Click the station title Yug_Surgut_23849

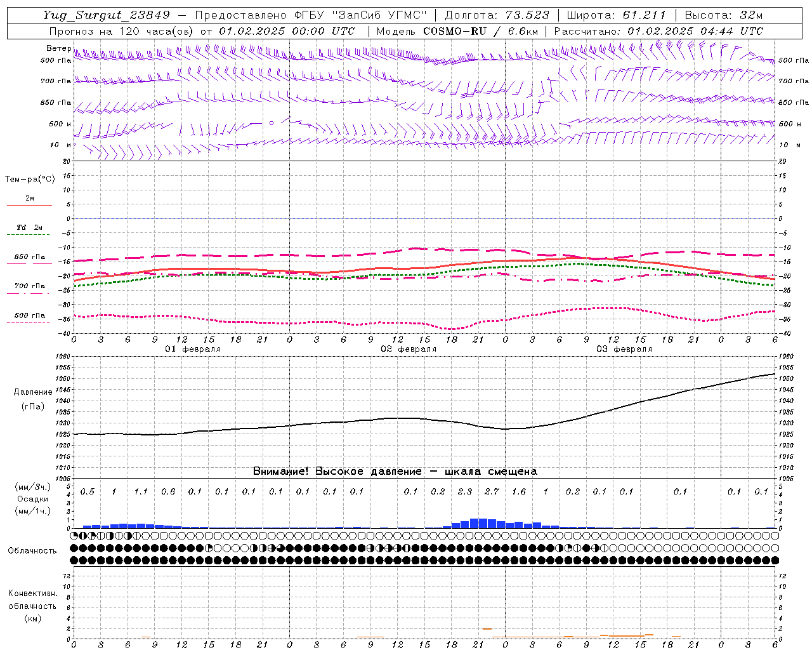(107, 15)
